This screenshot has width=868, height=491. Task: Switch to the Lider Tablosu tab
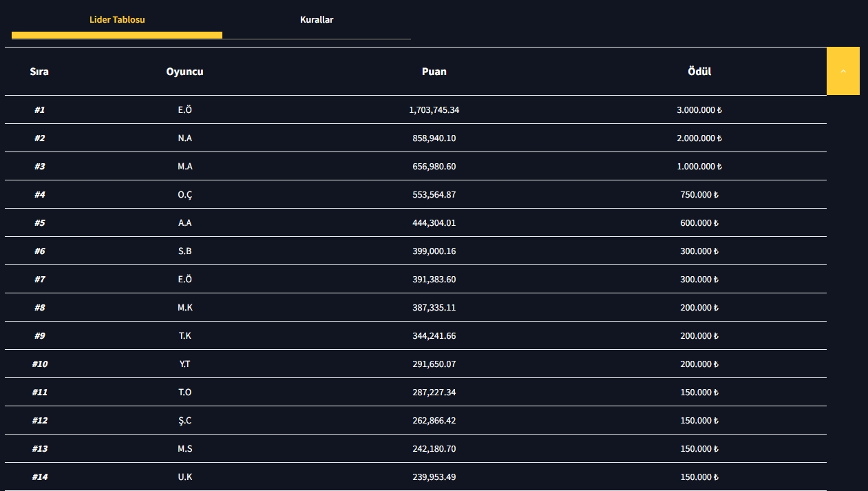tap(117, 19)
